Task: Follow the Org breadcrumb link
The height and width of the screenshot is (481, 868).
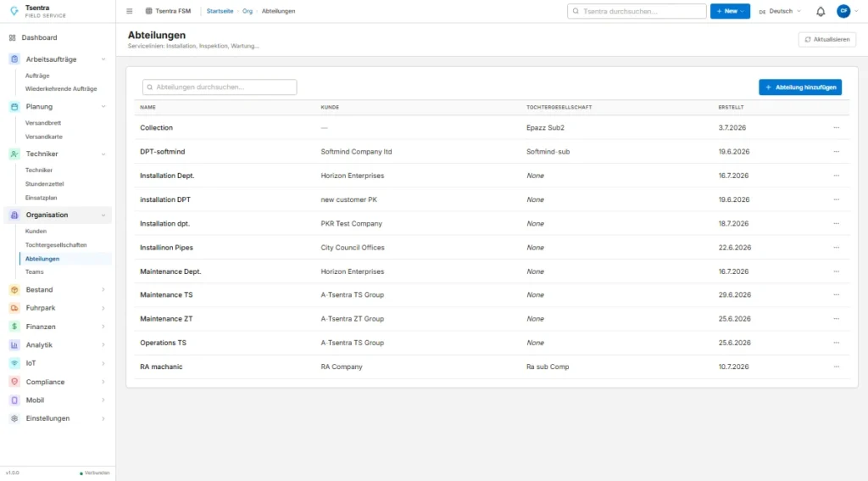Action: [248, 11]
